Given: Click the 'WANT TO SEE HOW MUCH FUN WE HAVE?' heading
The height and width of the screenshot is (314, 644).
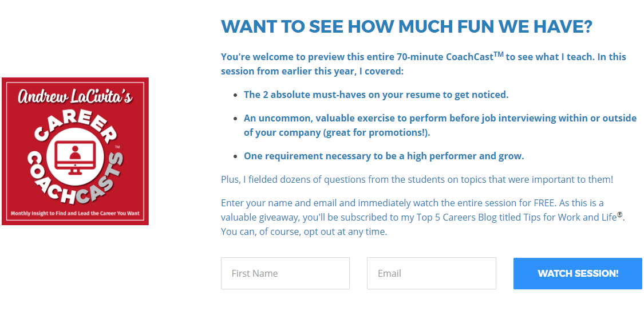Looking at the screenshot, I should click(406, 27).
